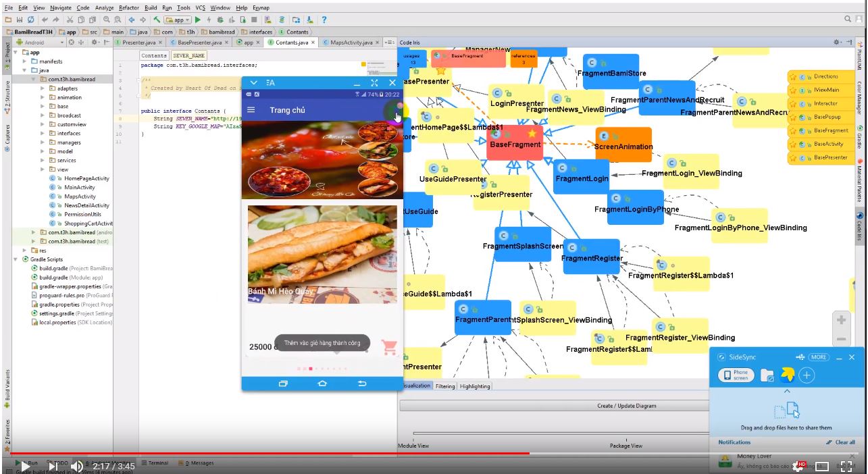Open the Build menu
The image size is (868, 474).
[x=150, y=7]
